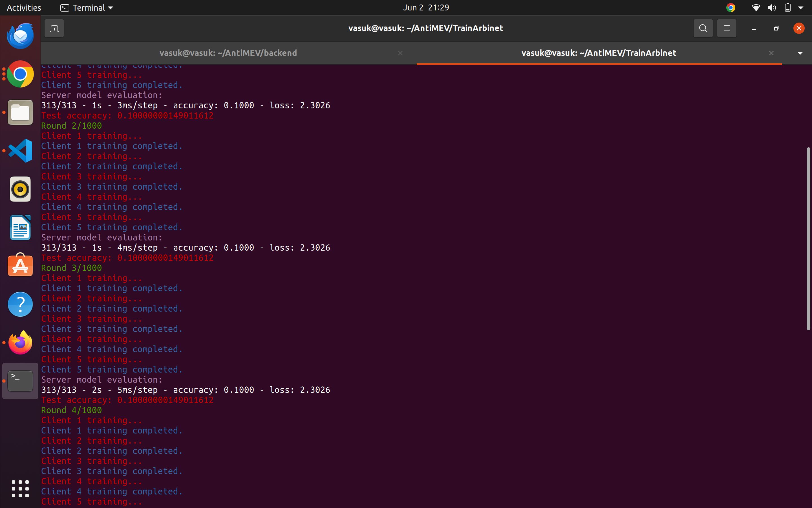The height and width of the screenshot is (508, 812).
Task: Open a new terminal tab
Action: tap(54, 28)
